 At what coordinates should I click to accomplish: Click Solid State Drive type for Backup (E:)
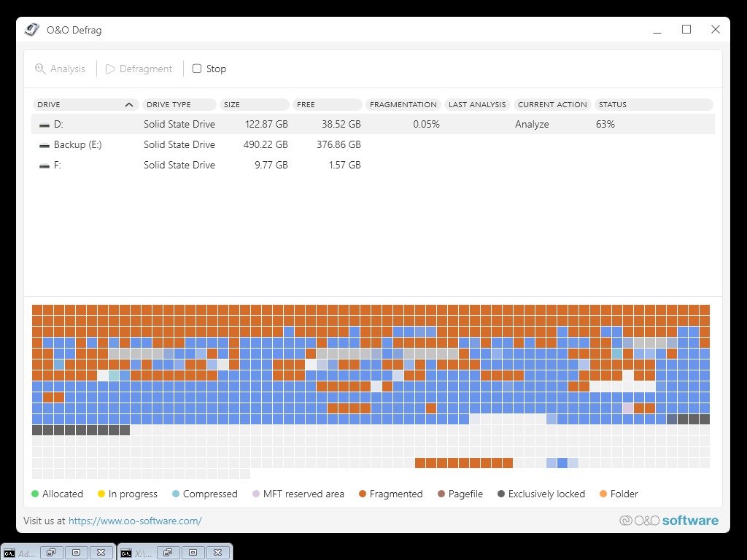tap(179, 145)
